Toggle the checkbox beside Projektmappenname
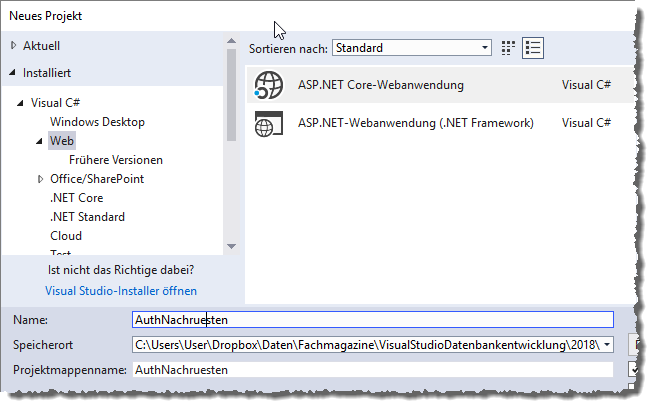The height and width of the screenshot is (410, 655). [633, 369]
